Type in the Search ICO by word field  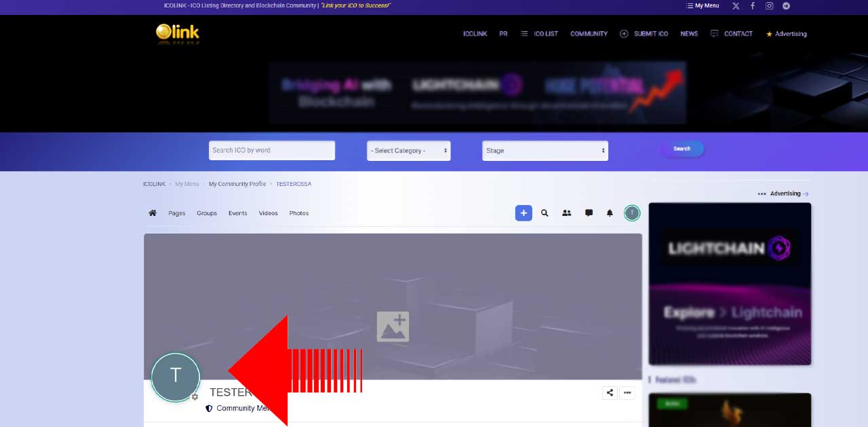pos(271,150)
